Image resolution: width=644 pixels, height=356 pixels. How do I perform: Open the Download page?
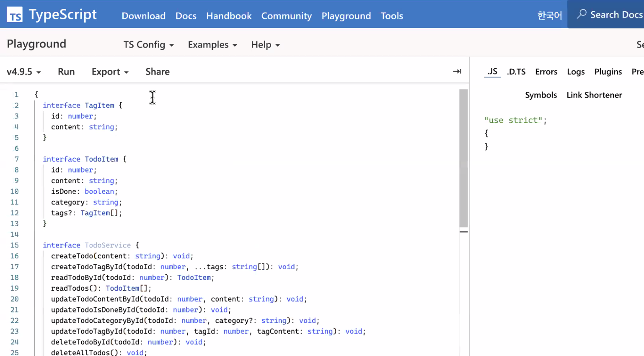[x=143, y=16]
